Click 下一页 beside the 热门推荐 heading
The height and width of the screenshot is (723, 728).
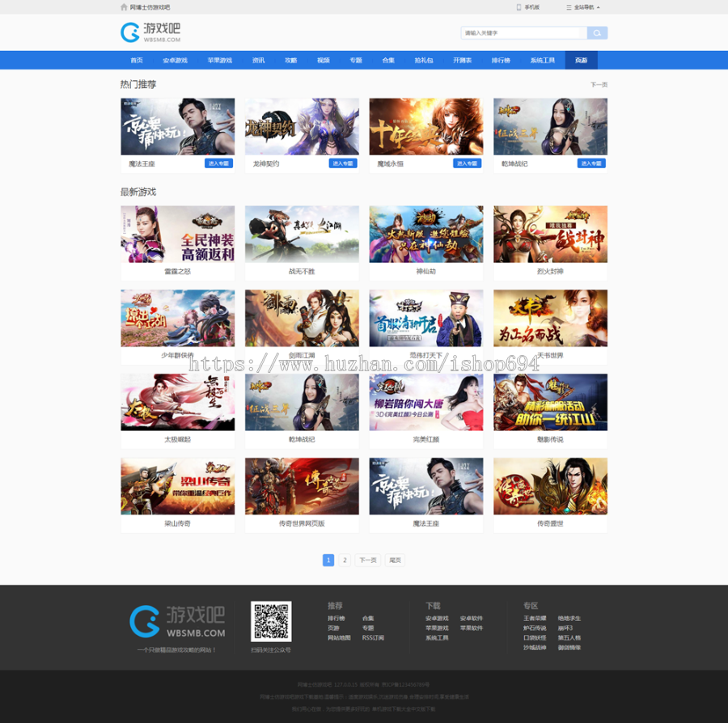click(x=599, y=85)
